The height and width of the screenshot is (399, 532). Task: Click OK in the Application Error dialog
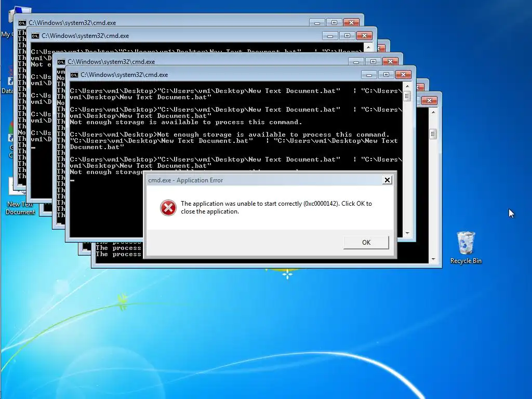(x=366, y=242)
